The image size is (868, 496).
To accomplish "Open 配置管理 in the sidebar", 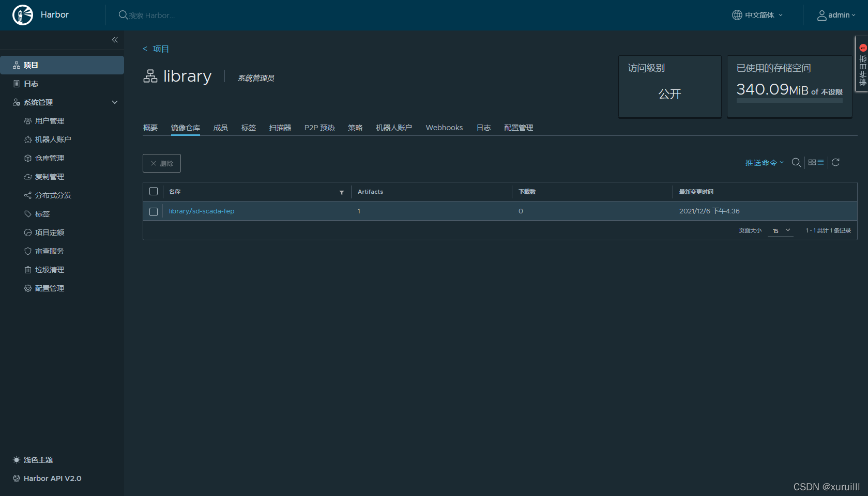I will pos(50,288).
